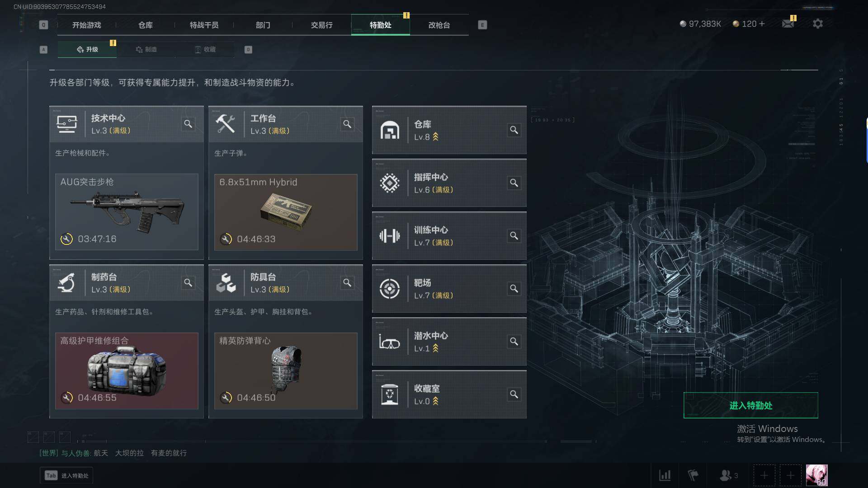Click the 潜水中心 goggles icon
Viewport: 868px width, 488px height.
[389, 342]
